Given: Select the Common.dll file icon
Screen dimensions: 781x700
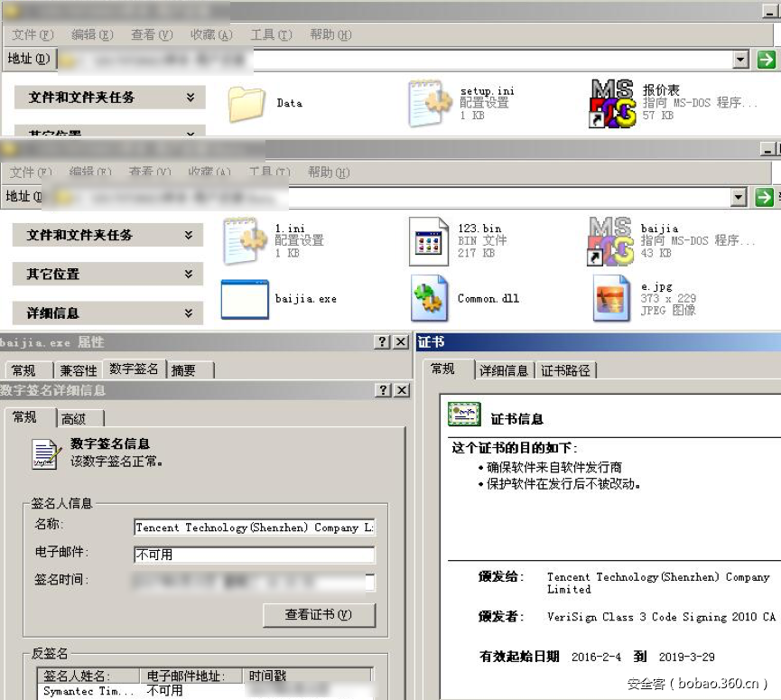Looking at the screenshot, I should [426, 297].
